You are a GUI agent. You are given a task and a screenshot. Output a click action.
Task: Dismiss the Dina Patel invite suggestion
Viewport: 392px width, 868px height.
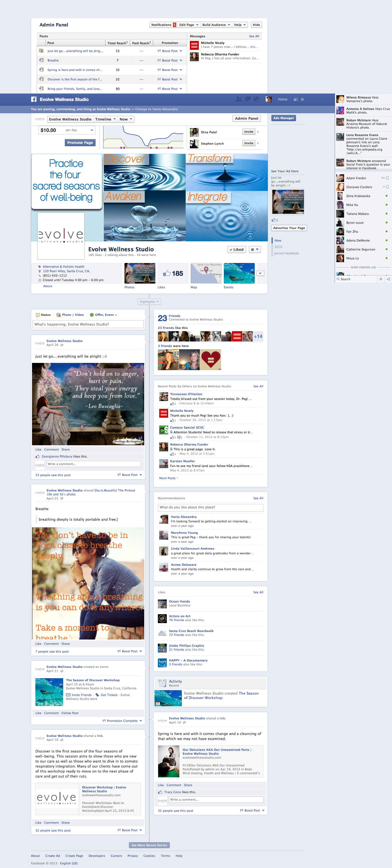258,132
